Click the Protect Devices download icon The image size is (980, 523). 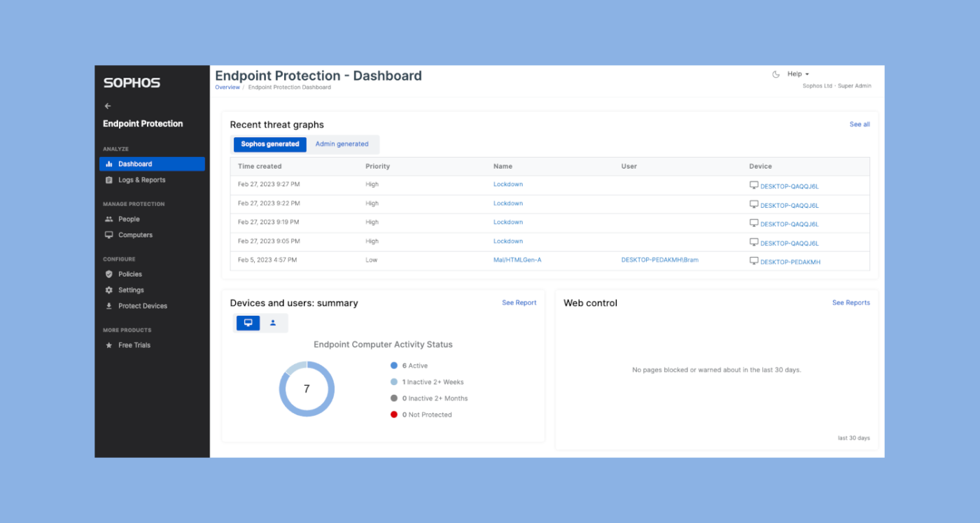pyautogui.click(x=108, y=306)
